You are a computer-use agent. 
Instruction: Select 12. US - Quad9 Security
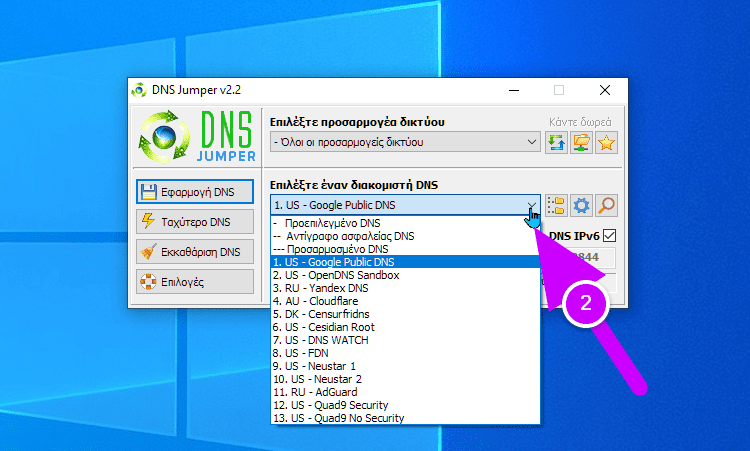point(405,405)
